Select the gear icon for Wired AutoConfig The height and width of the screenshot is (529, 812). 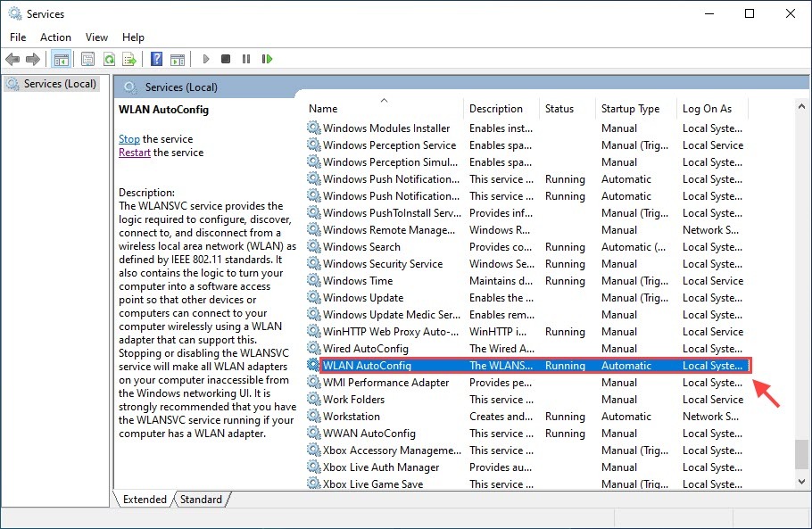(313, 348)
